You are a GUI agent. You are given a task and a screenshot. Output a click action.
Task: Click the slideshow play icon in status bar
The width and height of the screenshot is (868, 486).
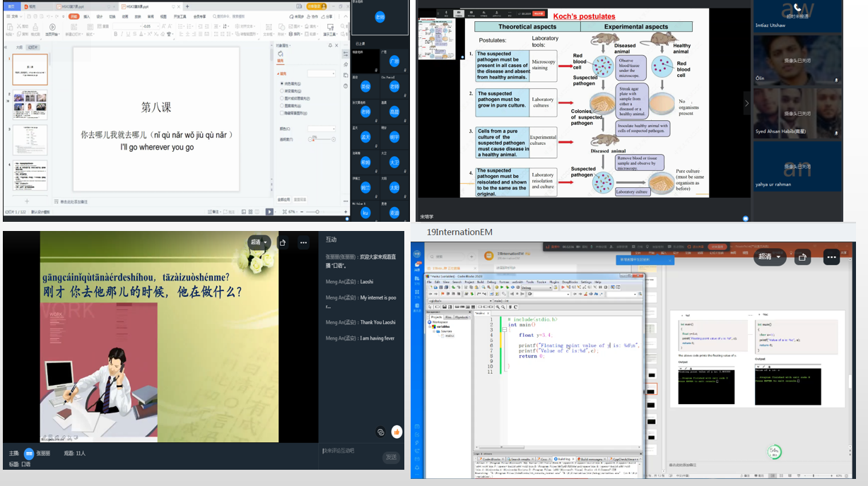pyautogui.click(x=269, y=212)
